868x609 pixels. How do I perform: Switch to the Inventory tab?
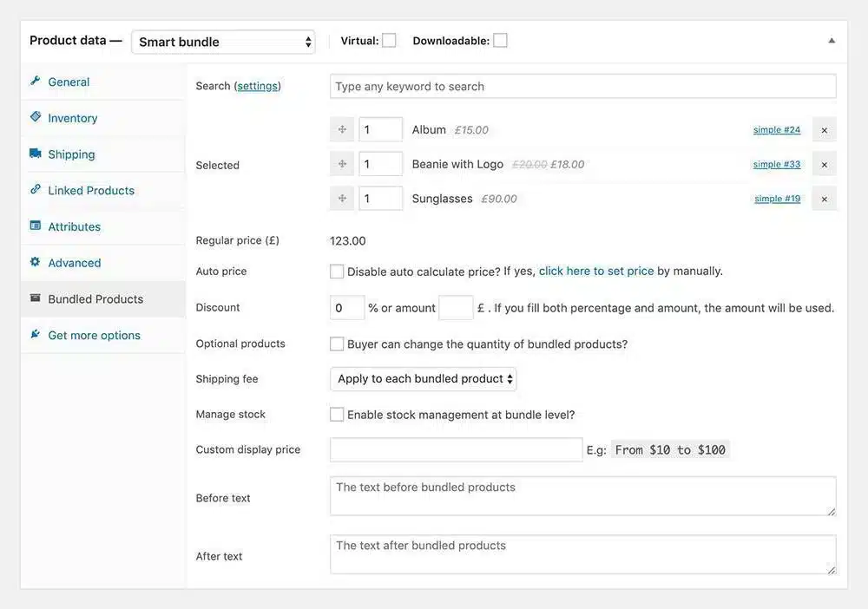pos(73,118)
